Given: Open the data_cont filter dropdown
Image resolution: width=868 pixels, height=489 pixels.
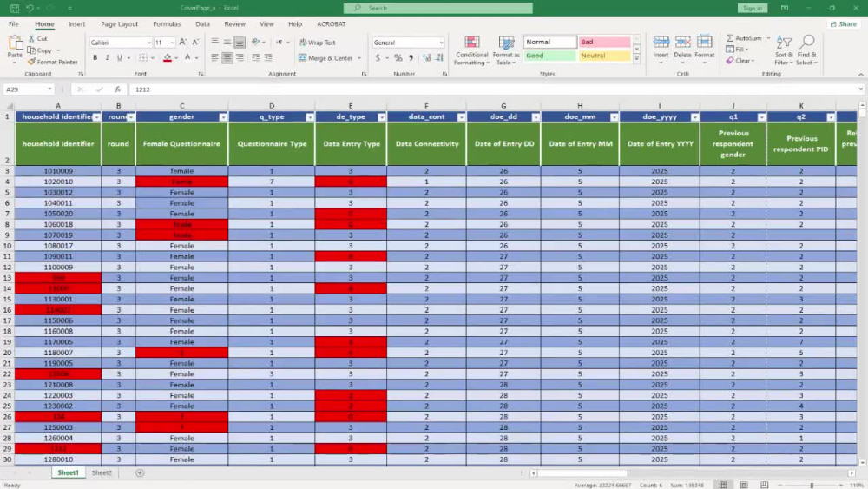Looking at the screenshot, I should click(x=461, y=117).
